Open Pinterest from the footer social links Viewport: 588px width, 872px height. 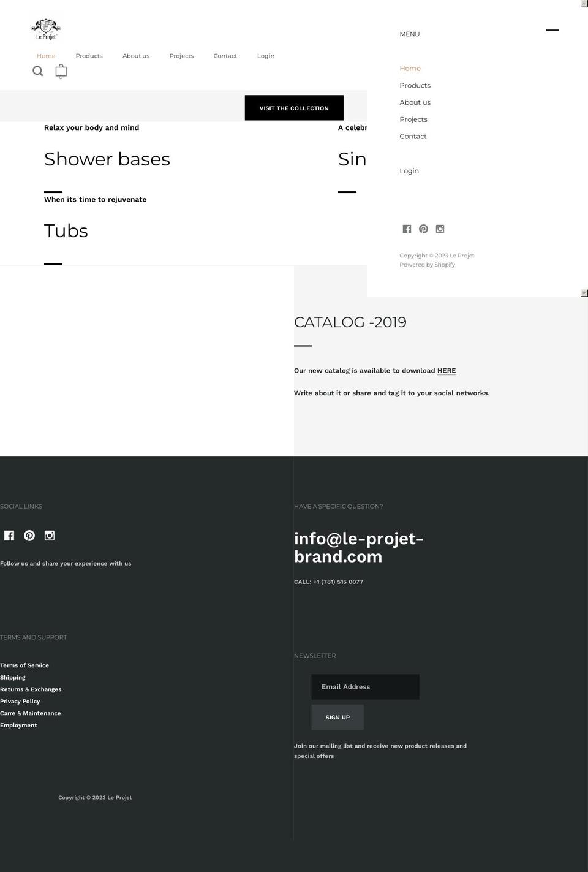(29, 535)
